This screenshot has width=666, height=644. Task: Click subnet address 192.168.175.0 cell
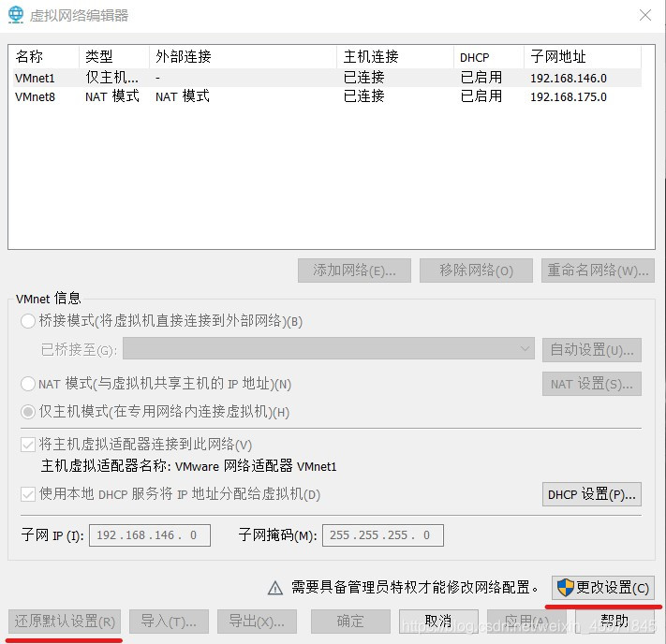(x=569, y=96)
